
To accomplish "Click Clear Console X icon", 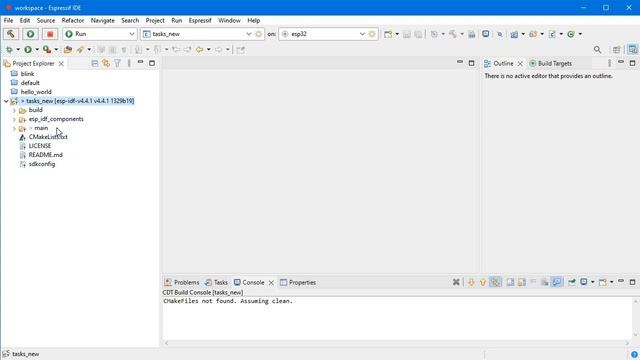I will 456,282.
